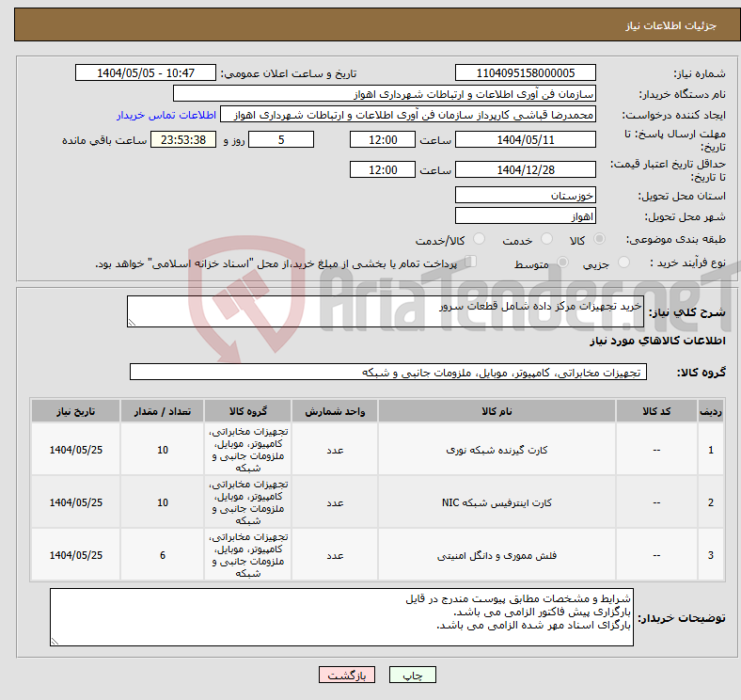This screenshot has height=700, width=741.
Task: Click the buyer notes text area
Action: pos(341,617)
